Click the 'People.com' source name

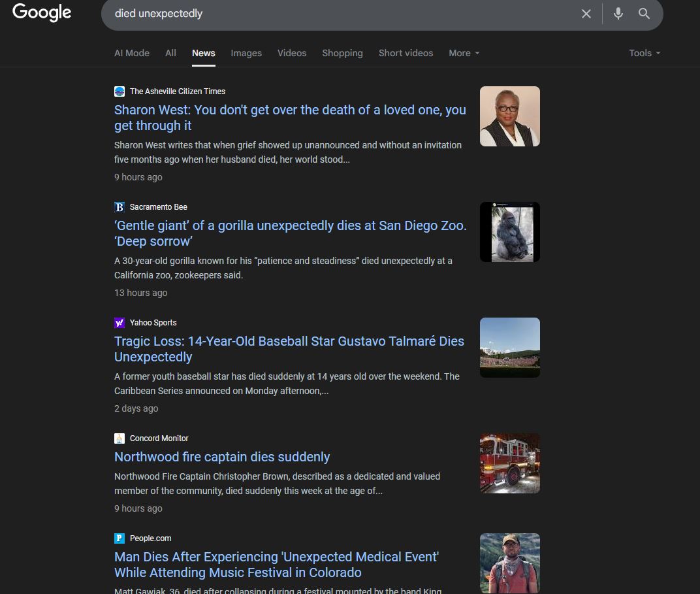[150, 538]
